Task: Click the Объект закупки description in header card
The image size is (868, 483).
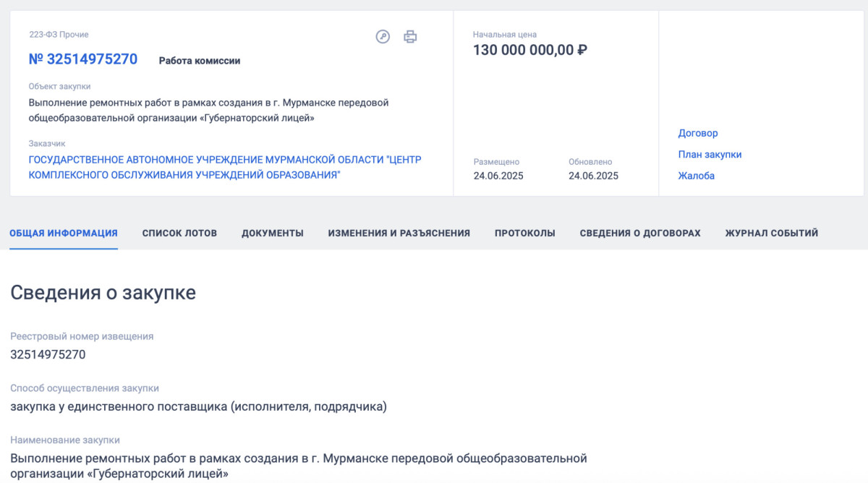Action: [209, 110]
